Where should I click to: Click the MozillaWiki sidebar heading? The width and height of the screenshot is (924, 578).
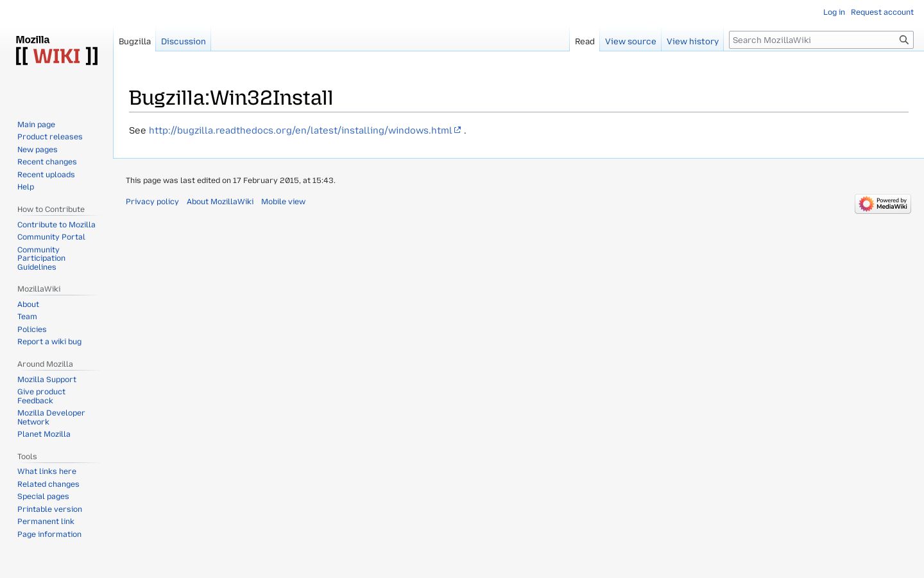[38, 289]
